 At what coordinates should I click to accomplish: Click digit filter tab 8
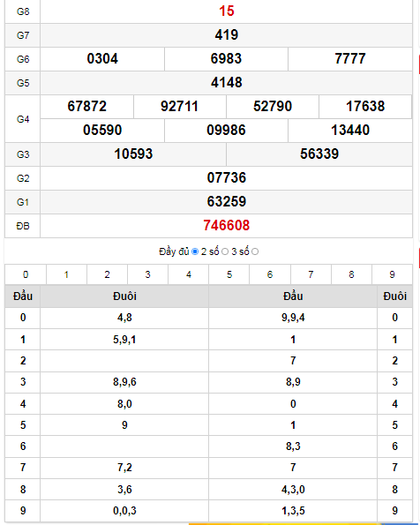pyautogui.click(x=351, y=274)
